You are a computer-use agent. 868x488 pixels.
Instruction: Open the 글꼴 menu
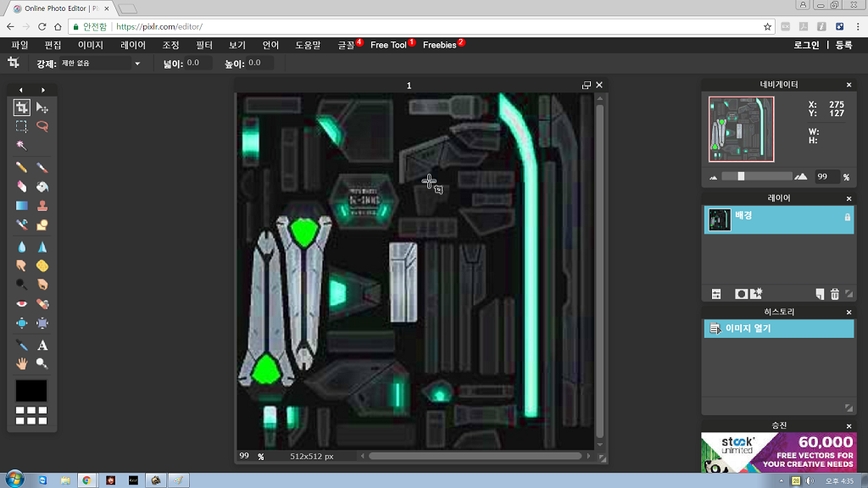346,45
